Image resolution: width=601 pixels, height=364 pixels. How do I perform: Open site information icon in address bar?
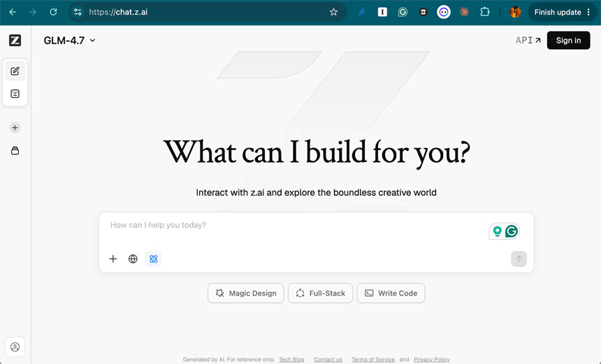point(78,12)
